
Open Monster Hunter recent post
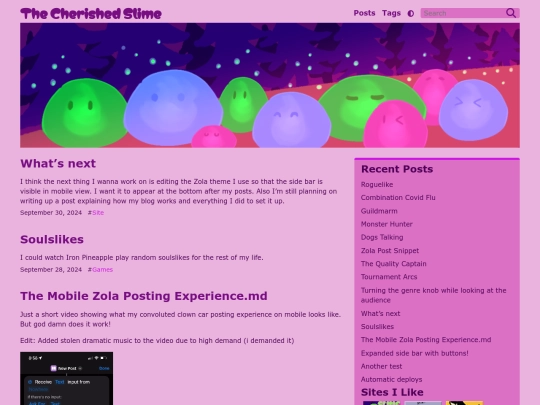(x=387, y=224)
